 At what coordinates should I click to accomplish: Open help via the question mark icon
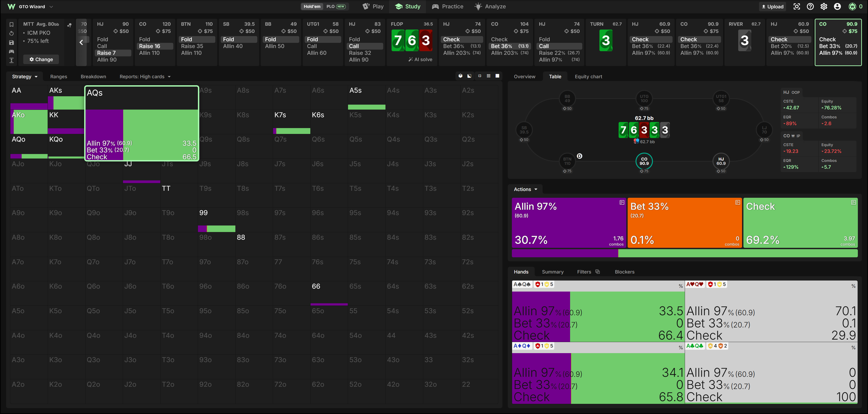coord(810,6)
